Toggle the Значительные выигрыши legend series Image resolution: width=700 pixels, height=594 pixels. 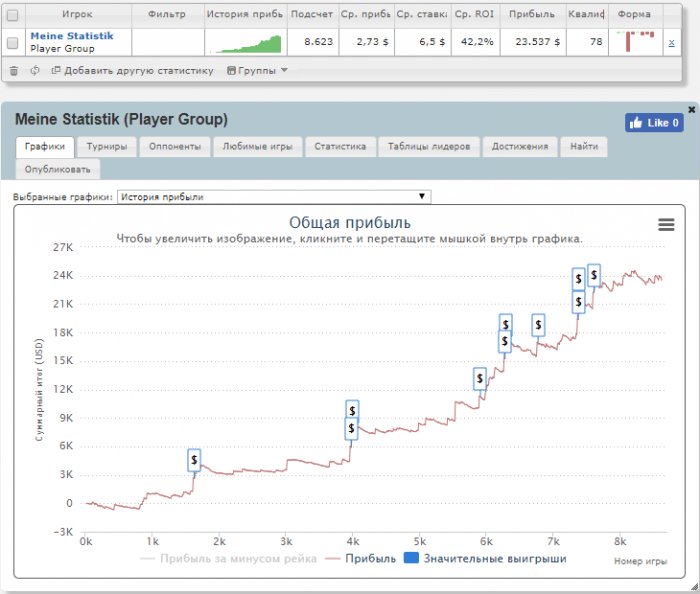pos(486,559)
